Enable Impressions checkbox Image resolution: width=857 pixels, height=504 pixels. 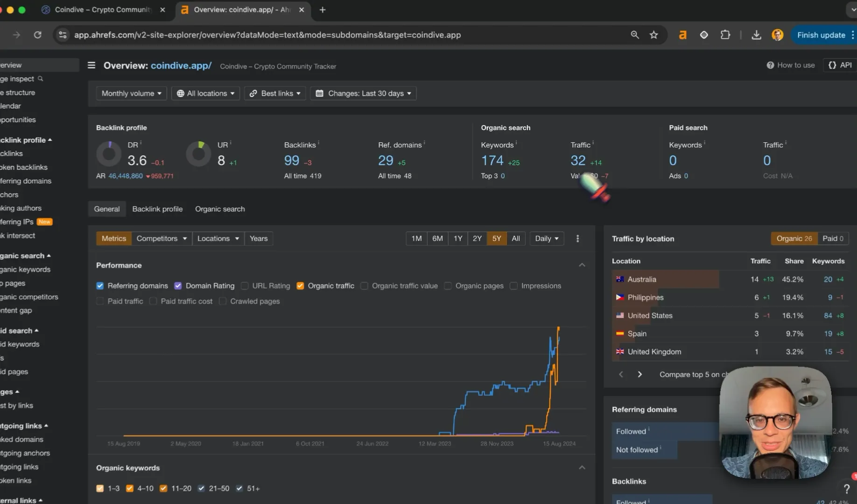(513, 286)
